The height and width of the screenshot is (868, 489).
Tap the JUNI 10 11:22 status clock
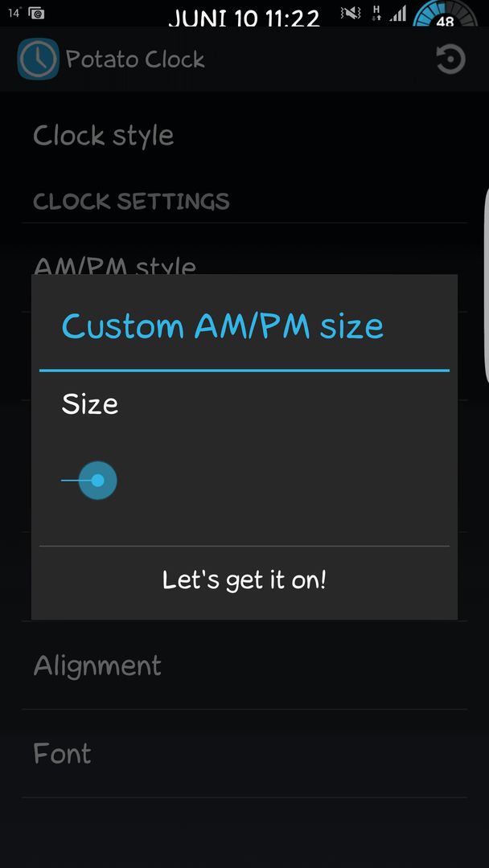(x=244, y=17)
